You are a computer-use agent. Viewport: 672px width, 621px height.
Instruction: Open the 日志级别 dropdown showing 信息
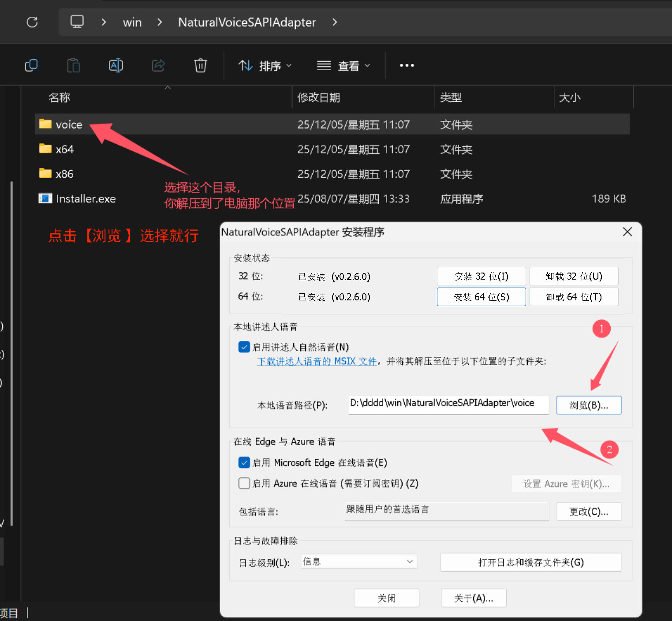point(358,561)
